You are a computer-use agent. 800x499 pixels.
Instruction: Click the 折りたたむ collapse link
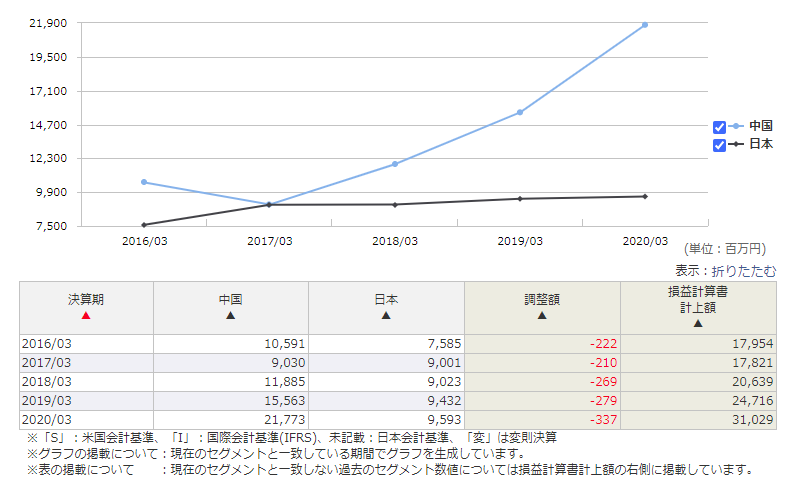coord(744,271)
